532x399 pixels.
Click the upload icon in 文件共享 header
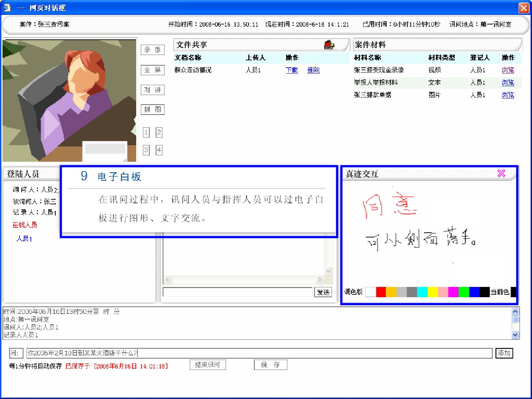pos(329,45)
